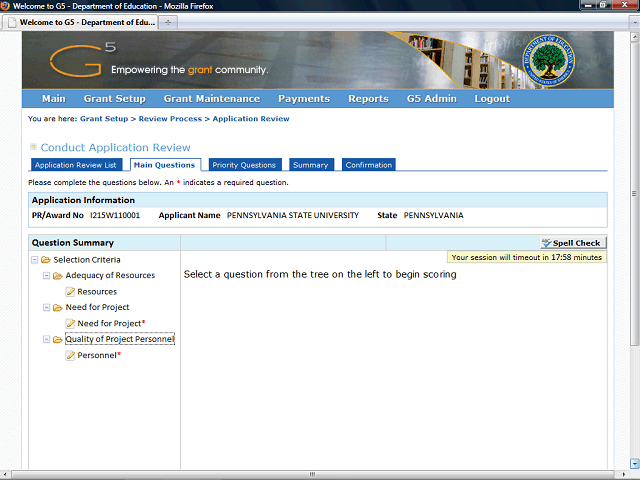Open a new browser tab

click(x=168, y=22)
